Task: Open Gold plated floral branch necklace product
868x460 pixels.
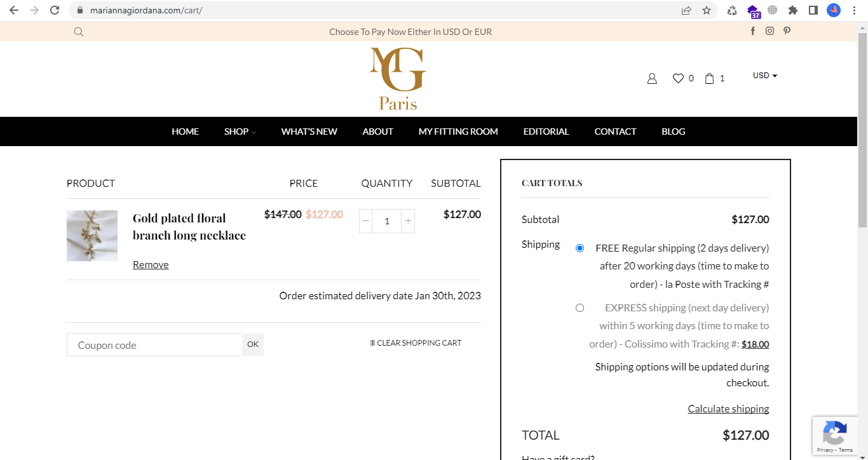Action: pyautogui.click(x=189, y=227)
